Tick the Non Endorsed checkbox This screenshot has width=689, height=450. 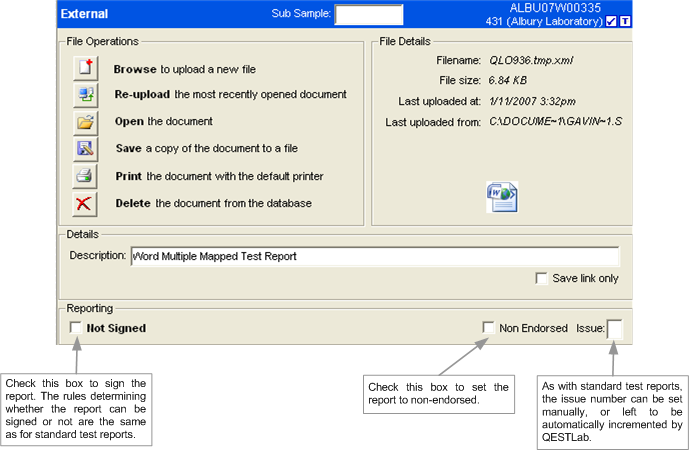click(x=488, y=327)
